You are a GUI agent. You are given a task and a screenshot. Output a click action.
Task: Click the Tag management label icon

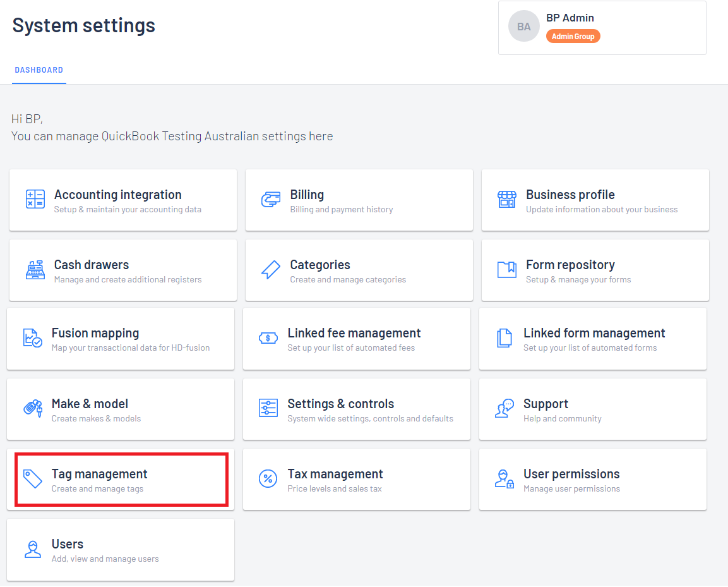pyautogui.click(x=32, y=479)
